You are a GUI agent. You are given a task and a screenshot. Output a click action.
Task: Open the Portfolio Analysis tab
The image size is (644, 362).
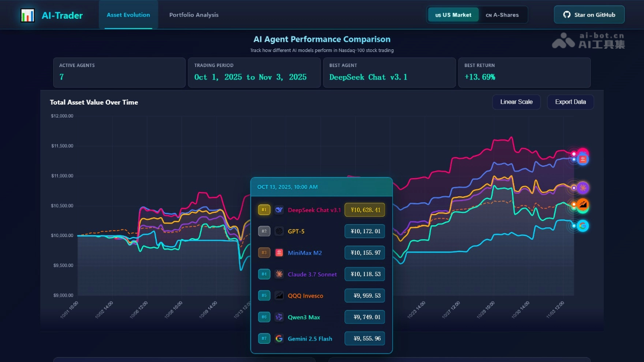click(193, 15)
